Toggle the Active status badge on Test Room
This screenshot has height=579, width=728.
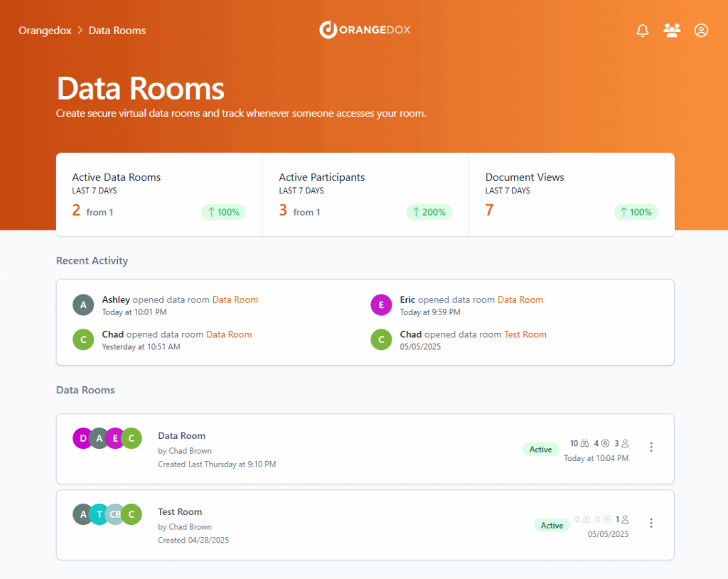tap(552, 525)
